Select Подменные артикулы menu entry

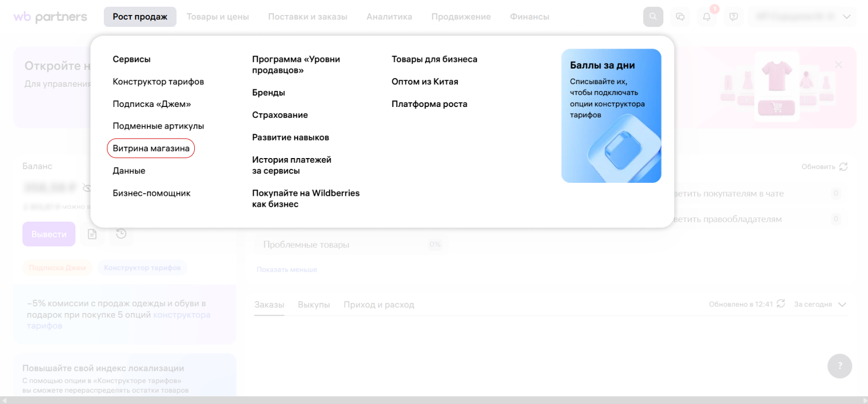click(x=158, y=126)
